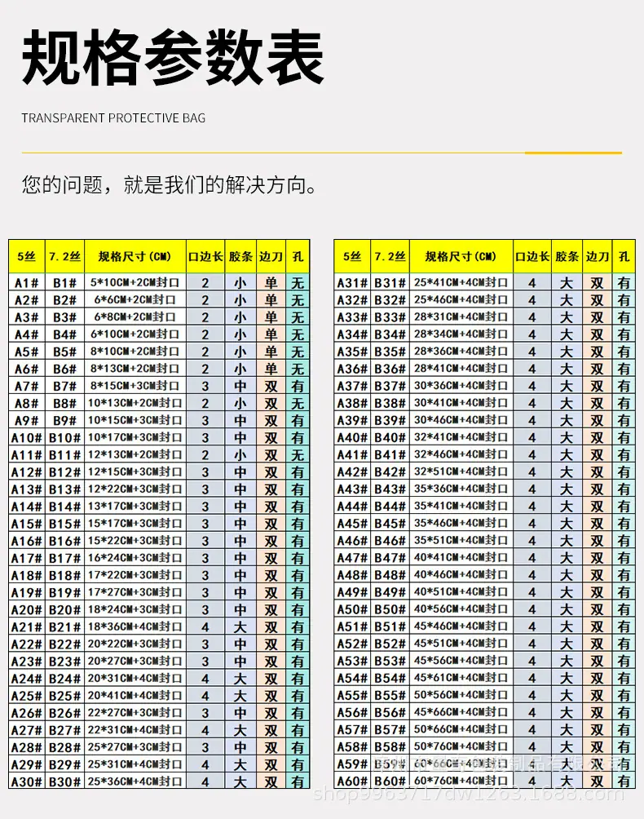Select the B45# cell

pyautogui.click(x=390, y=524)
